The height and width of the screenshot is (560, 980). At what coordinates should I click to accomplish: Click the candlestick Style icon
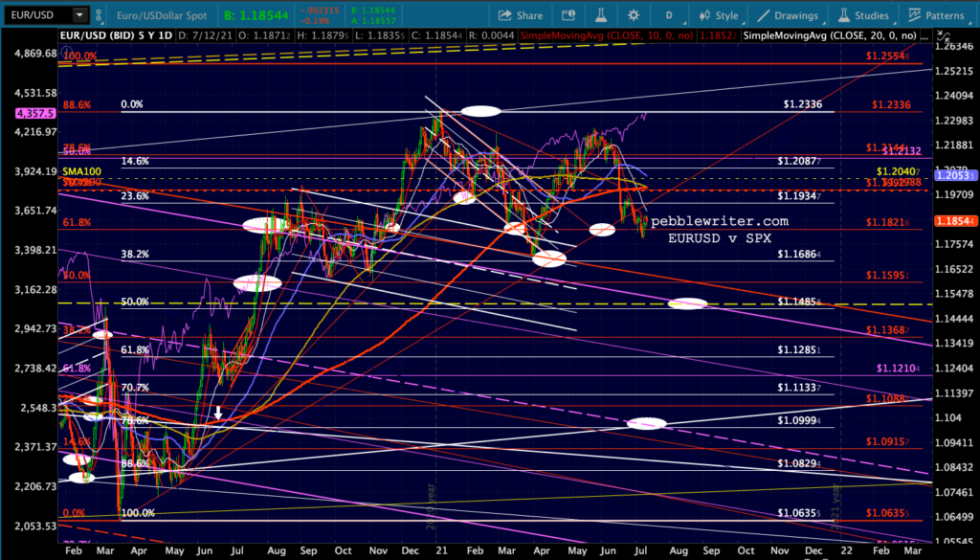pyautogui.click(x=704, y=15)
